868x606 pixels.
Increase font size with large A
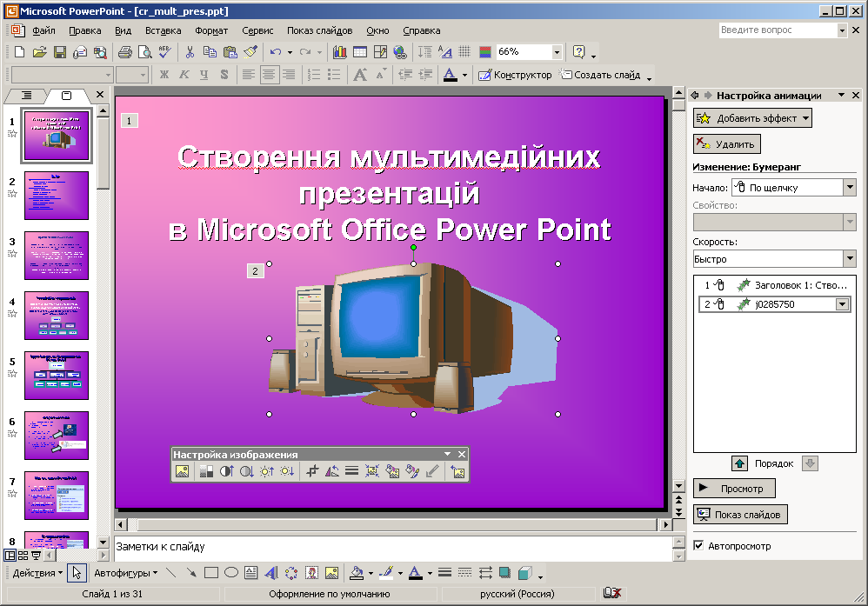360,74
